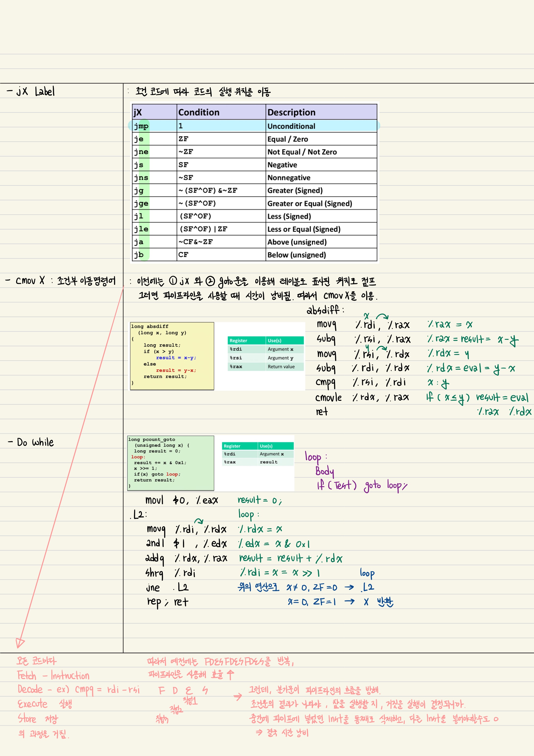Image resolution: width=534 pixels, height=756 pixels.
Task: Click the 'Return value' register table cell
Action: (x=281, y=366)
